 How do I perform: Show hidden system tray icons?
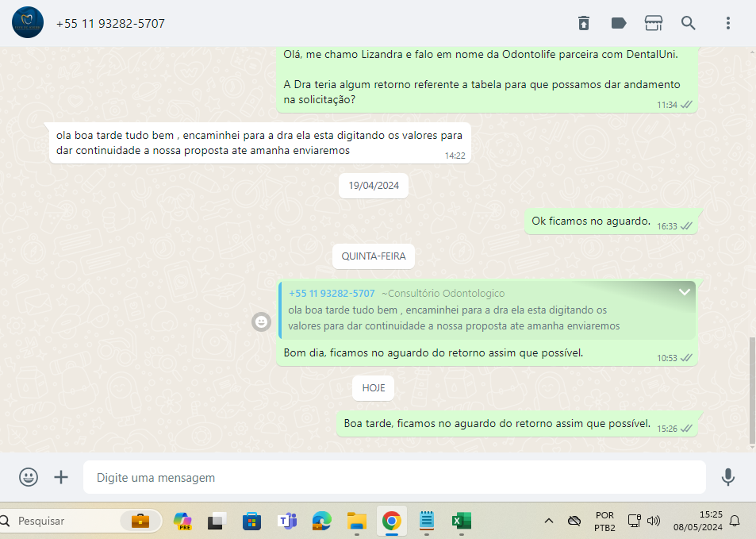pyautogui.click(x=549, y=522)
